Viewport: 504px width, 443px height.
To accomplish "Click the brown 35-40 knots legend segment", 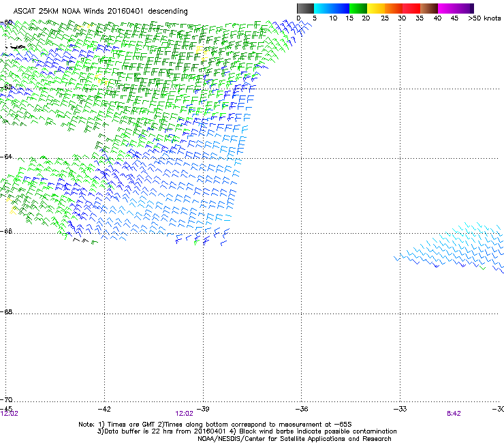I will point(429,8).
